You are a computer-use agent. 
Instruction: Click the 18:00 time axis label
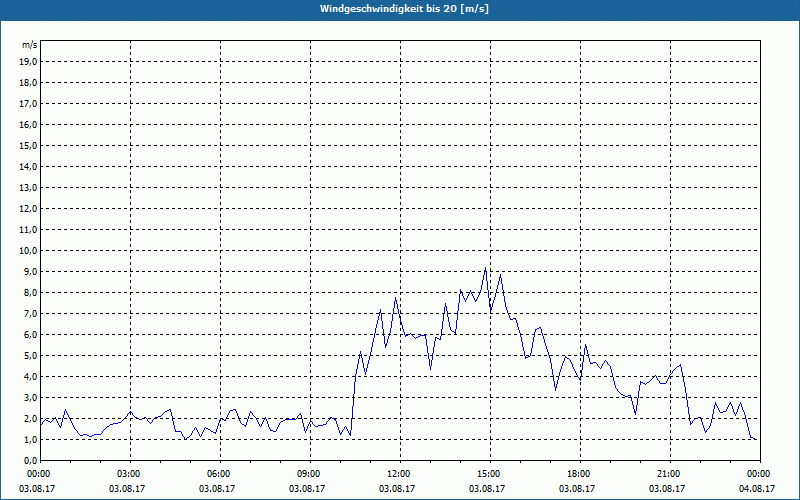click(x=580, y=474)
